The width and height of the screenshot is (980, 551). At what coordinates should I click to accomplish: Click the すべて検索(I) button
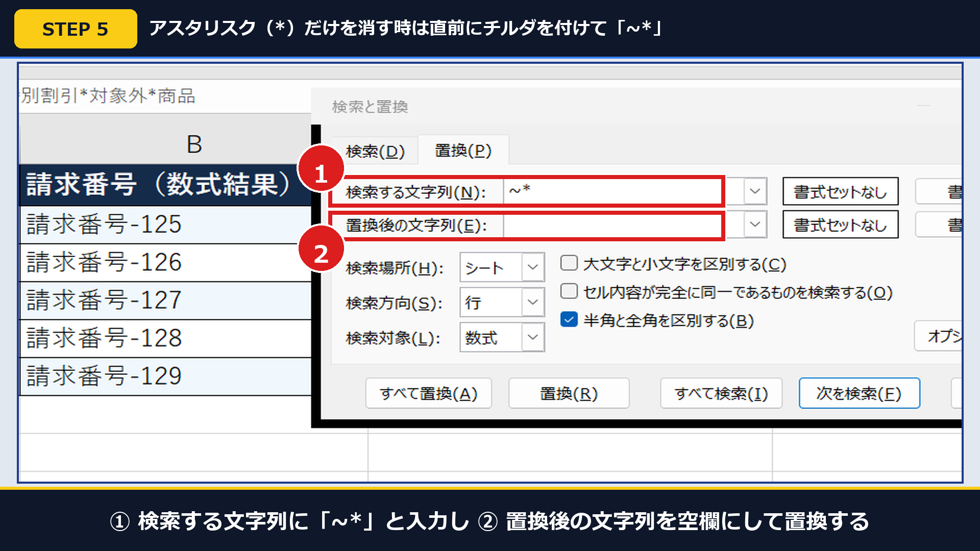pyautogui.click(x=721, y=393)
